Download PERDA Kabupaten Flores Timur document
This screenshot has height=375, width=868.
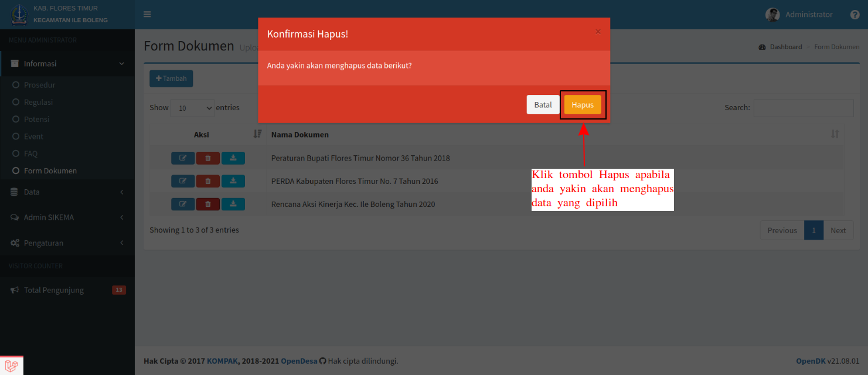coord(233,181)
